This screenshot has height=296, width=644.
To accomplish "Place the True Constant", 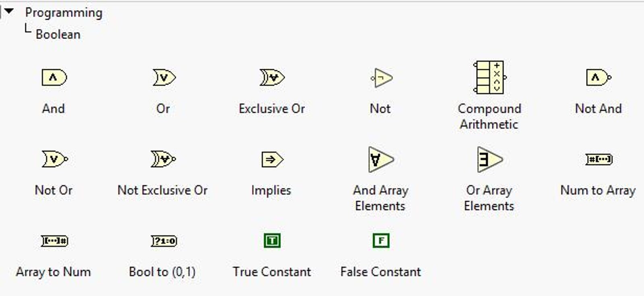I will 272,240.
